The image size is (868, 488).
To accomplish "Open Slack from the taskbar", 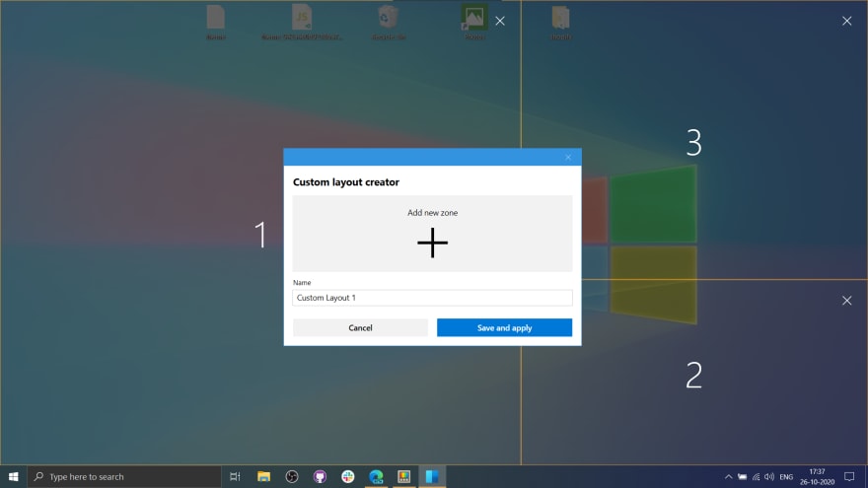I will coord(347,476).
